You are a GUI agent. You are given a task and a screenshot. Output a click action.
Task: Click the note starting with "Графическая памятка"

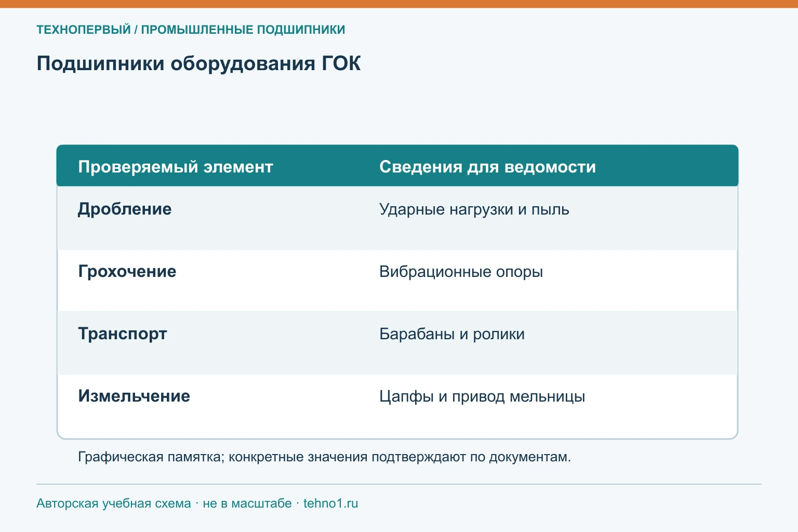click(325, 457)
